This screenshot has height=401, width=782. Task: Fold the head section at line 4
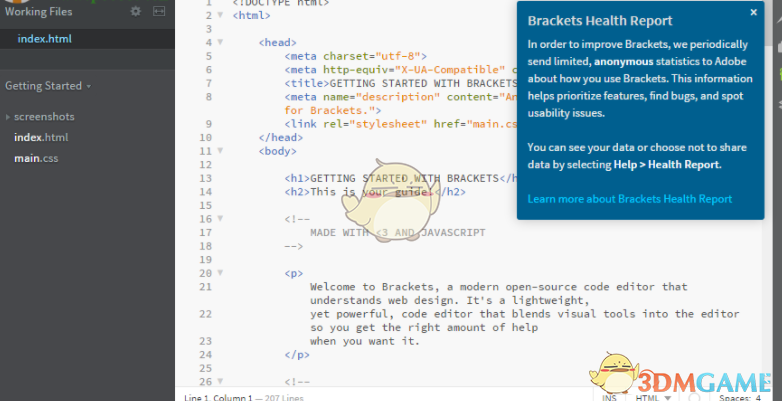coord(221,43)
